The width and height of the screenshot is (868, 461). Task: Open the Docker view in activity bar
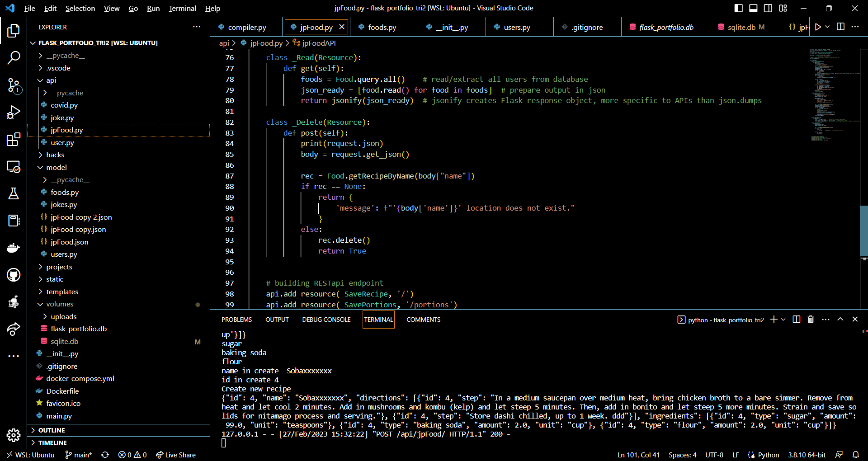click(x=14, y=248)
